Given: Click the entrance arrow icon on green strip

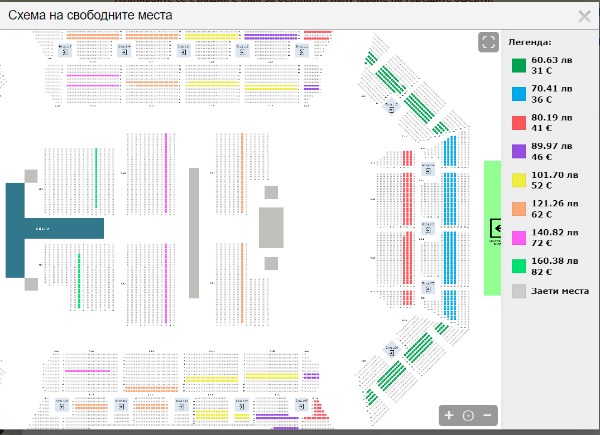Looking at the screenshot, I should pos(495,227).
